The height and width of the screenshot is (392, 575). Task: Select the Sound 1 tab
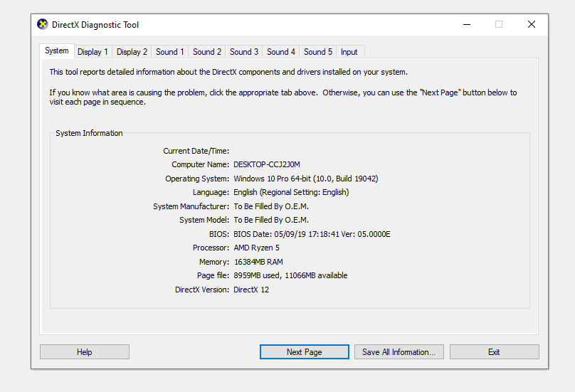[170, 52]
